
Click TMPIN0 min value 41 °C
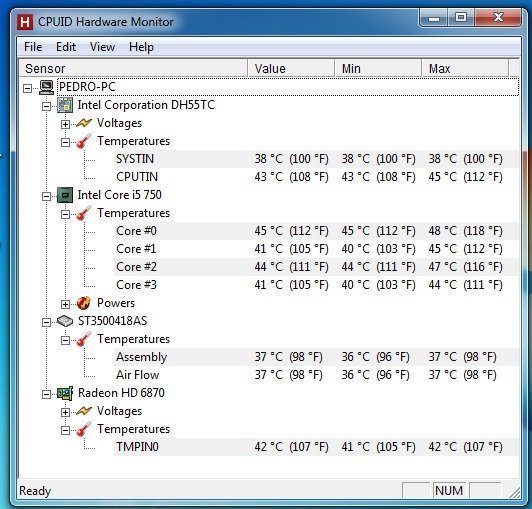point(379,447)
